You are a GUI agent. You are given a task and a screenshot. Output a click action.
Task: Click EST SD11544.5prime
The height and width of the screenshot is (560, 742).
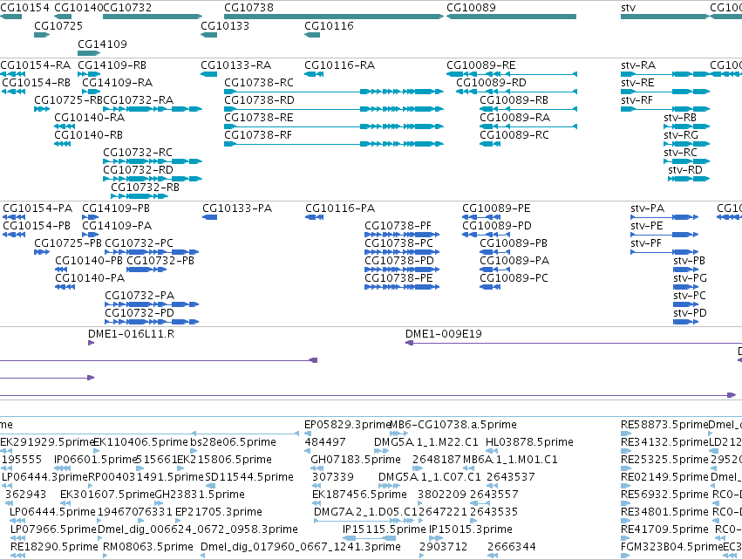coord(249,476)
